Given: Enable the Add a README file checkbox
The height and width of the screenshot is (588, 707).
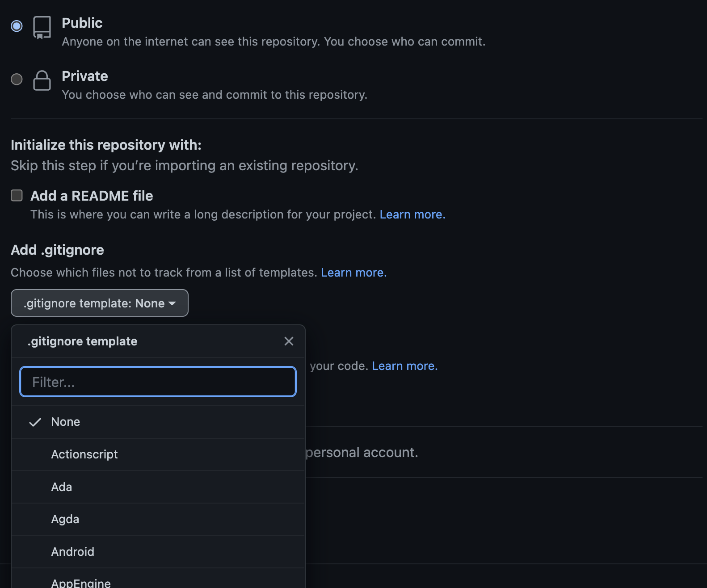Looking at the screenshot, I should pyautogui.click(x=17, y=195).
